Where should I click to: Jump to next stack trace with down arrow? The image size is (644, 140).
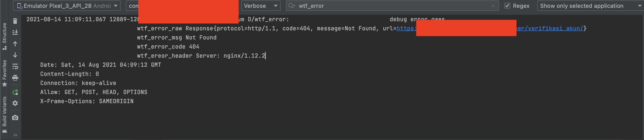15,55
